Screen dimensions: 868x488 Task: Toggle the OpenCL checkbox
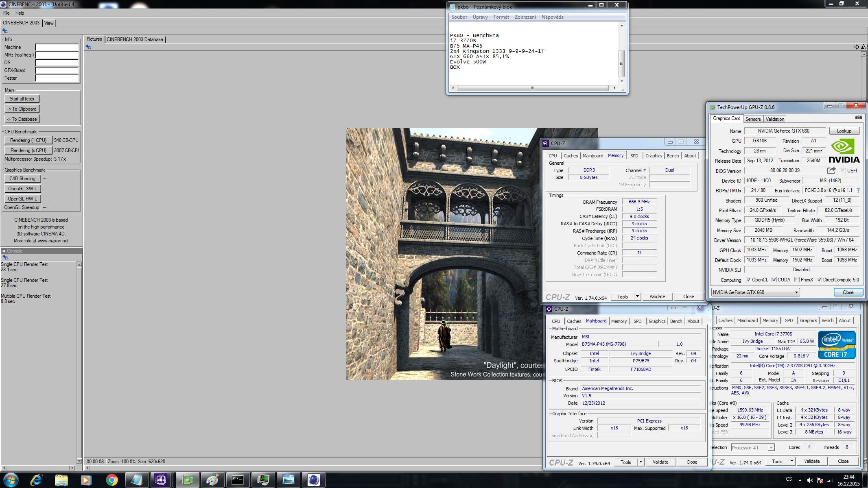point(748,280)
